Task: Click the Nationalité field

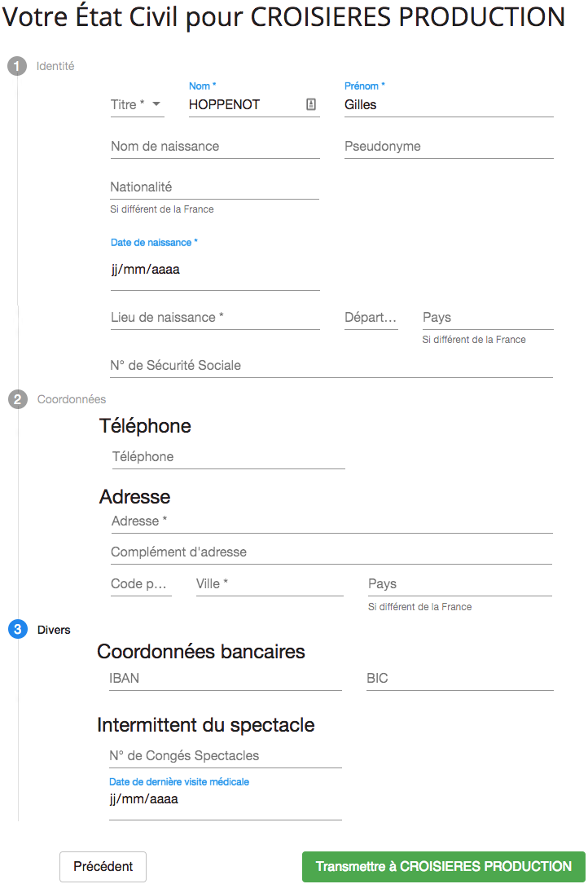Action: [x=215, y=187]
